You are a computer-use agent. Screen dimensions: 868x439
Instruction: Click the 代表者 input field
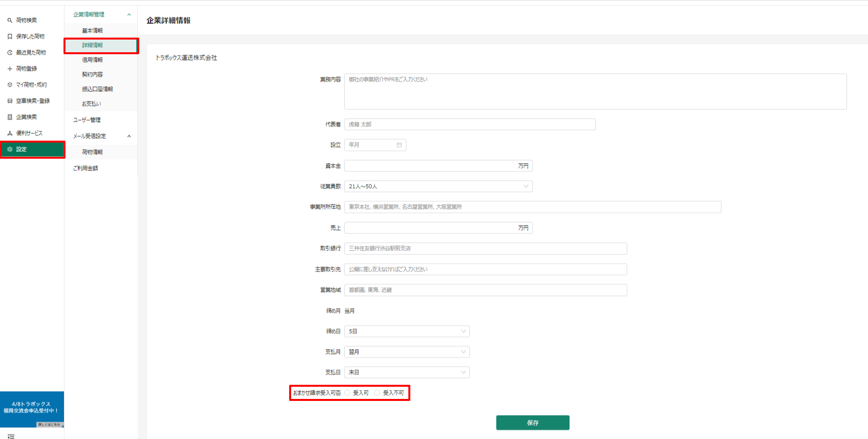(x=470, y=125)
